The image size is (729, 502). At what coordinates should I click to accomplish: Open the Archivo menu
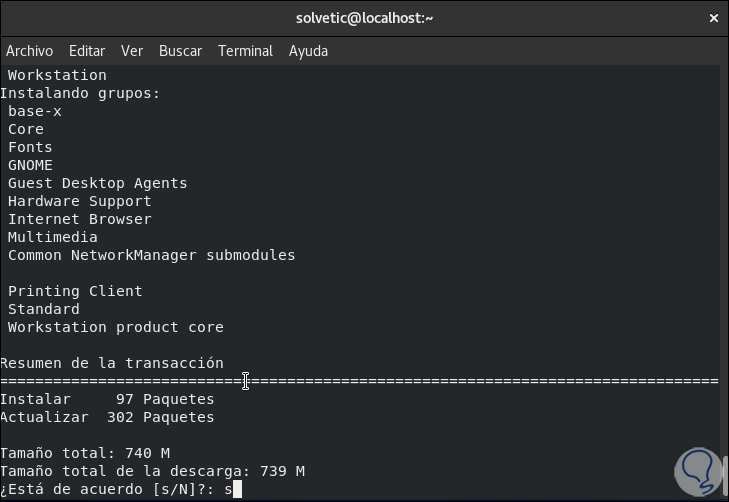pyautogui.click(x=29, y=51)
